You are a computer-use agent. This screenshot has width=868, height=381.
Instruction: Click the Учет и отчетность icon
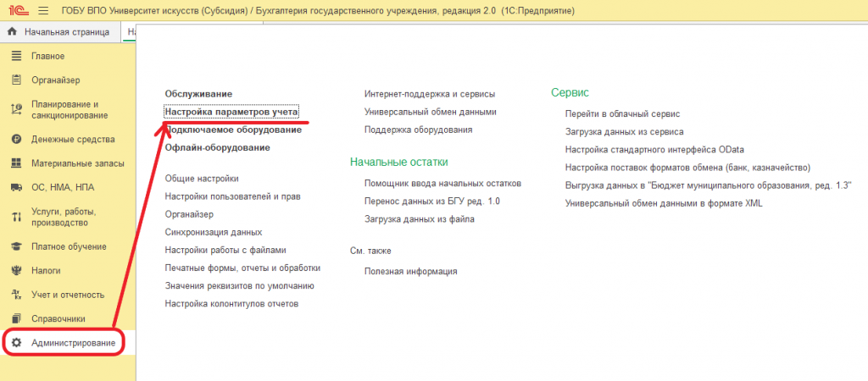(16, 295)
